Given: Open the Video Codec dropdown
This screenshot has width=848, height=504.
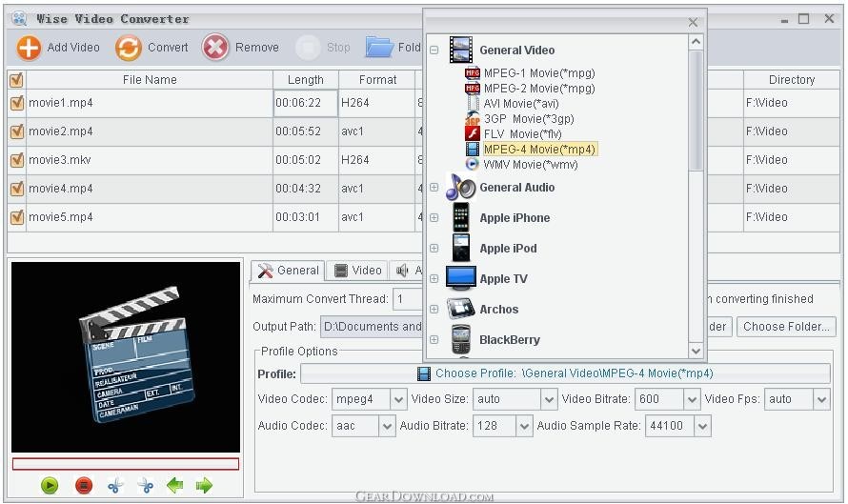Looking at the screenshot, I should point(398,399).
